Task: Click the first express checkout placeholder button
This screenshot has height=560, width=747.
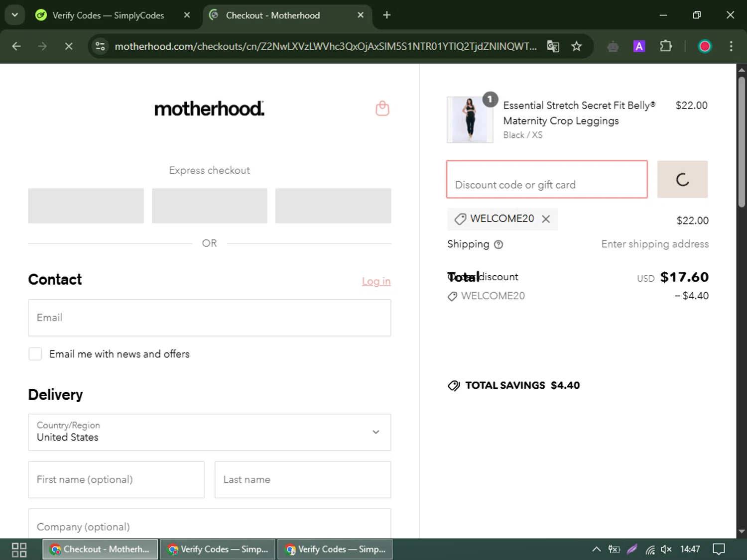Action: point(86,206)
